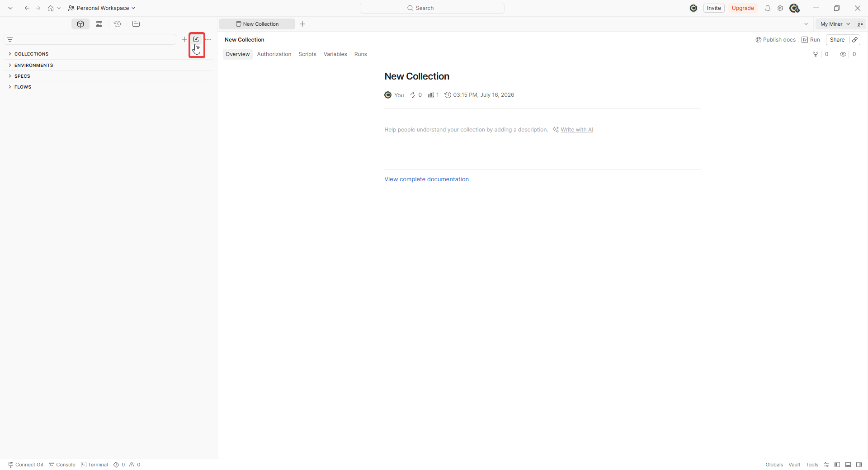Open the chevron dropdown next to Home
868x470 pixels.
[59, 8]
